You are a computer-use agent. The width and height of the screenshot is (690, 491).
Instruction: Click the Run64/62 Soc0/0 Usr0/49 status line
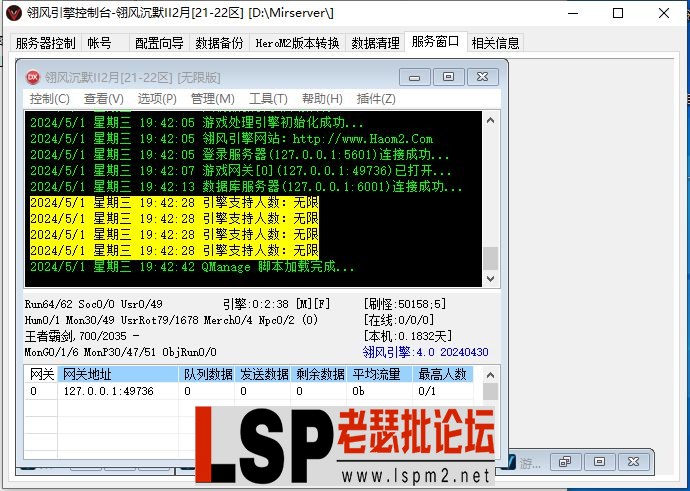[94, 304]
